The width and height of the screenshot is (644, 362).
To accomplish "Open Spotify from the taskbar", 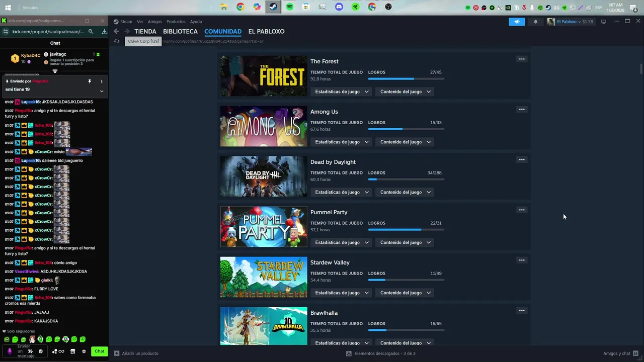I will click(289, 7).
